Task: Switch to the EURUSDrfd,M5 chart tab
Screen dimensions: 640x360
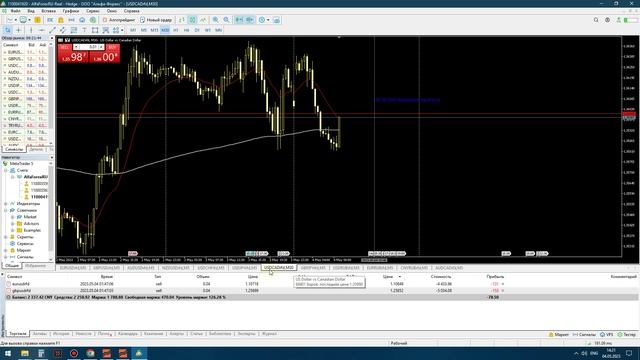Action: coord(73,268)
